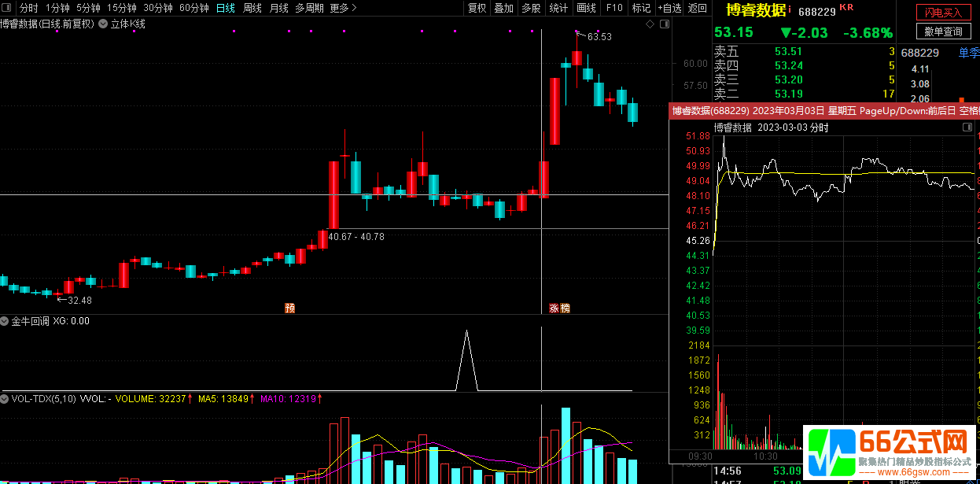Click the 撤单查询 button
The width and height of the screenshot is (980, 484).
943,31
